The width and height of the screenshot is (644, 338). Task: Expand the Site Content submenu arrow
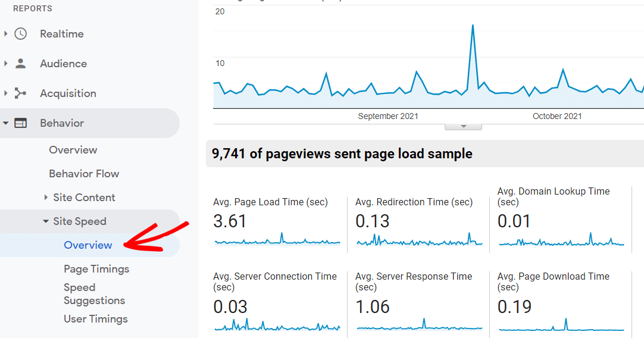pos(46,198)
